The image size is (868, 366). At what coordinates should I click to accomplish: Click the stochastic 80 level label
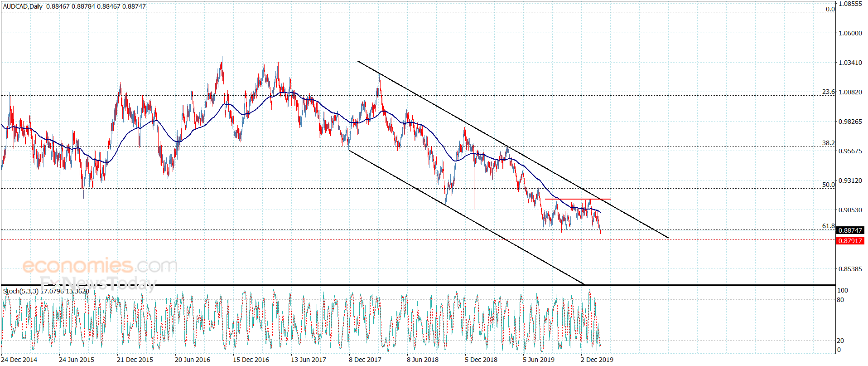[x=841, y=300]
